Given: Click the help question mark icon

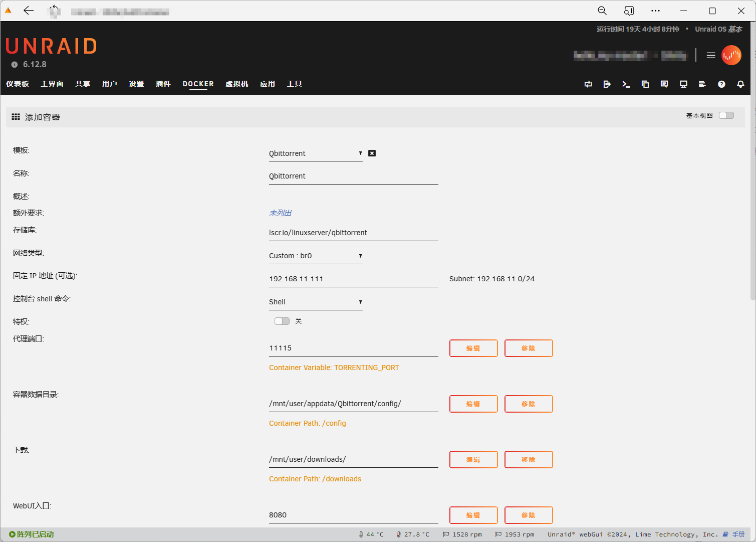Looking at the screenshot, I should pos(721,84).
